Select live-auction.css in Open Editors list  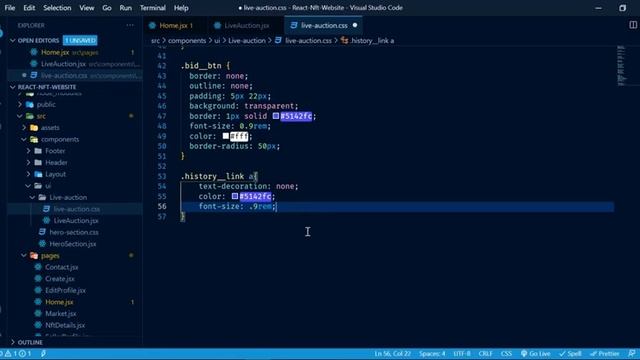74,76
